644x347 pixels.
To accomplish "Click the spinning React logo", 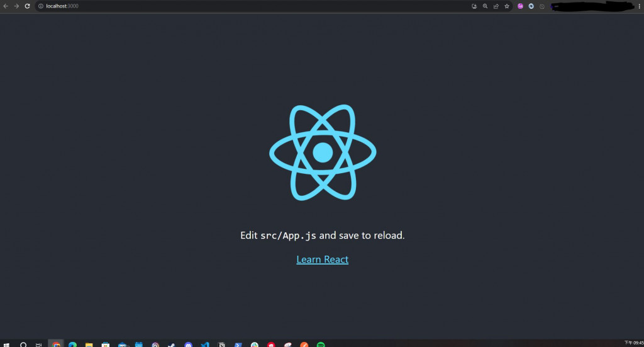I will pos(323,152).
